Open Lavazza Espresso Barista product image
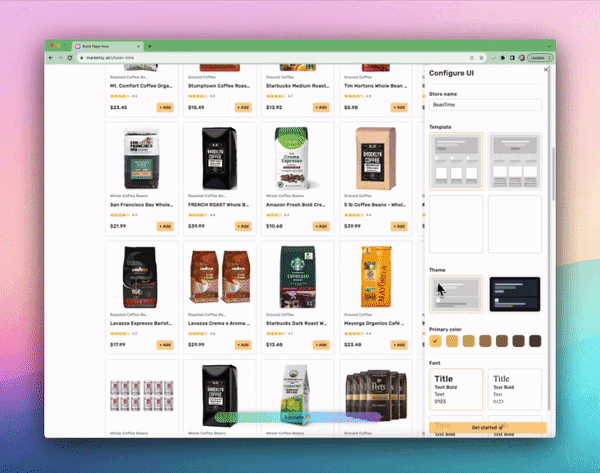This screenshot has width=600, height=473. tap(142, 277)
